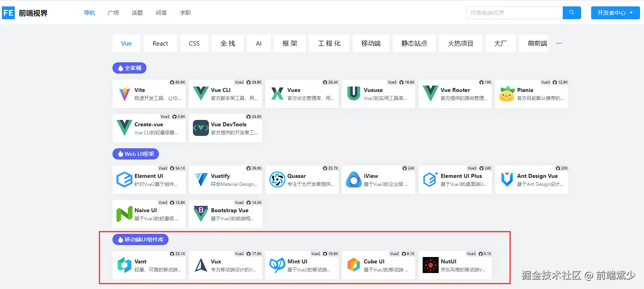Click the Vux logo icon
Screen dimensions: 644x289
tap(201, 265)
